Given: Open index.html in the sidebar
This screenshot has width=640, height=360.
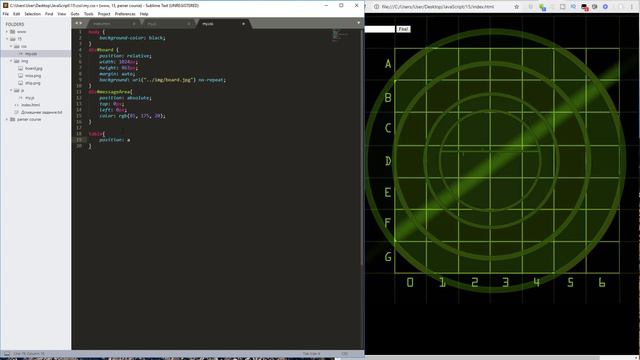Looking at the screenshot, I should 30,105.
